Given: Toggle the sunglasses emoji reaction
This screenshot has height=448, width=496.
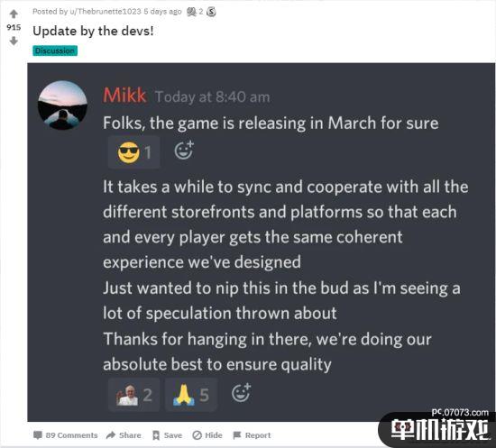Looking at the screenshot, I should tap(133, 152).
